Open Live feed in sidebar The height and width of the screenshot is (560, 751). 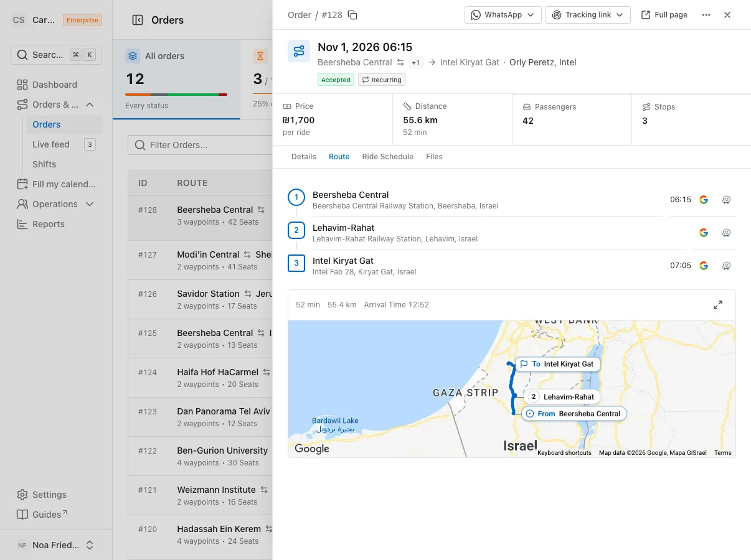[64, 144]
